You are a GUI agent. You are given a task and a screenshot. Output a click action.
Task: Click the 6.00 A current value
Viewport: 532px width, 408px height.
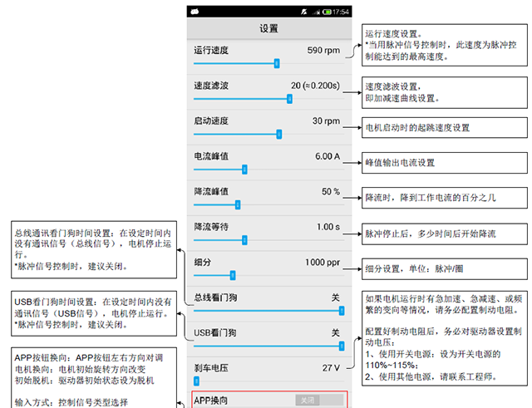click(x=328, y=156)
